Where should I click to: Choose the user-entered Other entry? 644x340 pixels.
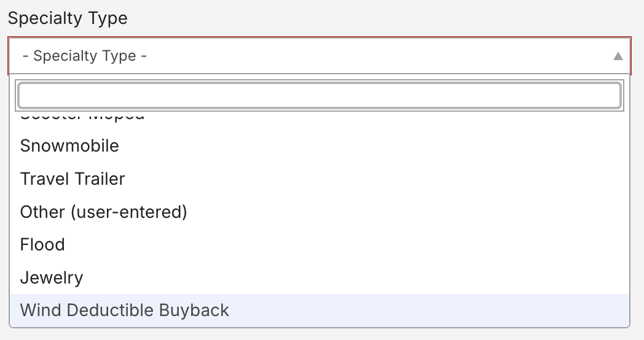pos(103,212)
